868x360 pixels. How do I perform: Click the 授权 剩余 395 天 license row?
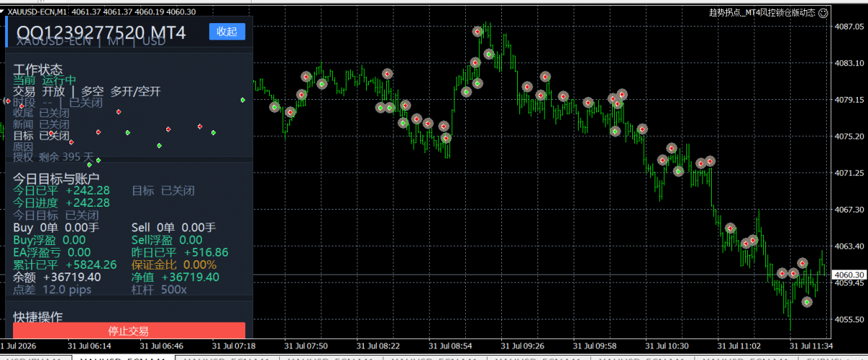(54, 157)
